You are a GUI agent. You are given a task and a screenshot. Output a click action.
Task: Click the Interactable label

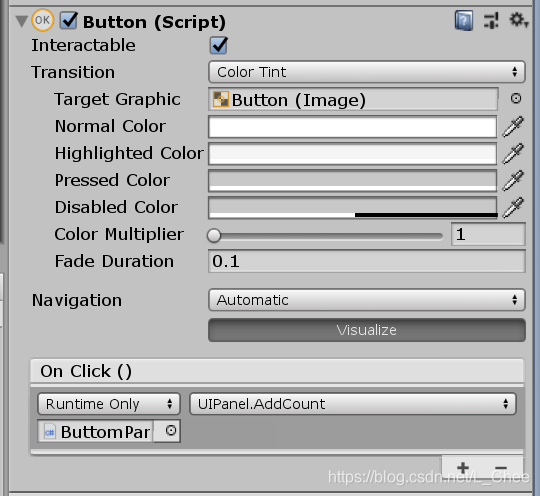click(x=83, y=45)
